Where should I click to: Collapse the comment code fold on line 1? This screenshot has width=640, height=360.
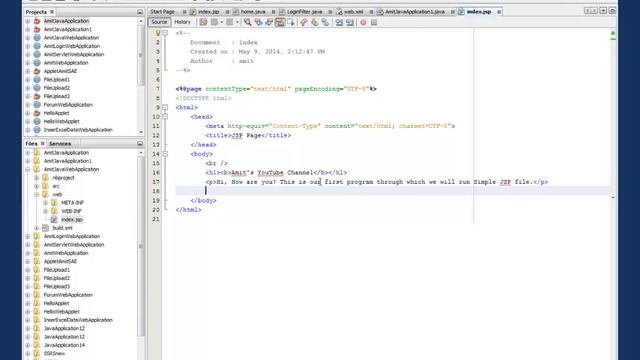coord(165,33)
